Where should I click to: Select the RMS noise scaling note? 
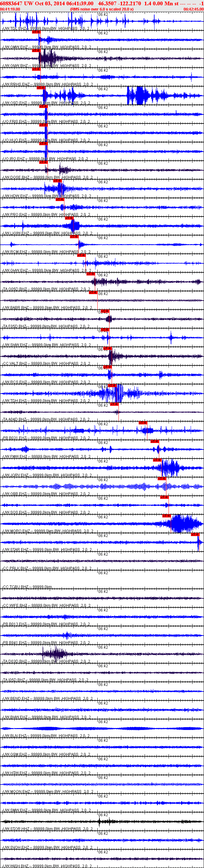pyautogui.click(x=102, y=9)
